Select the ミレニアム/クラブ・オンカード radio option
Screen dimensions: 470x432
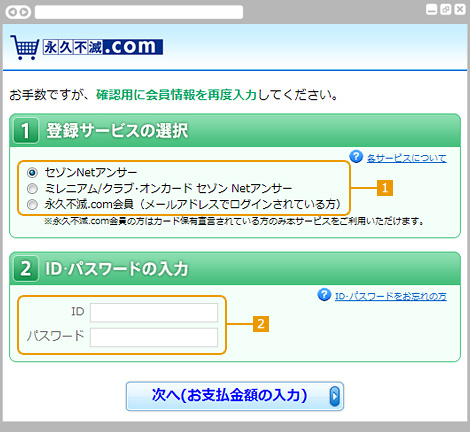pyautogui.click(x=32, y=189)
